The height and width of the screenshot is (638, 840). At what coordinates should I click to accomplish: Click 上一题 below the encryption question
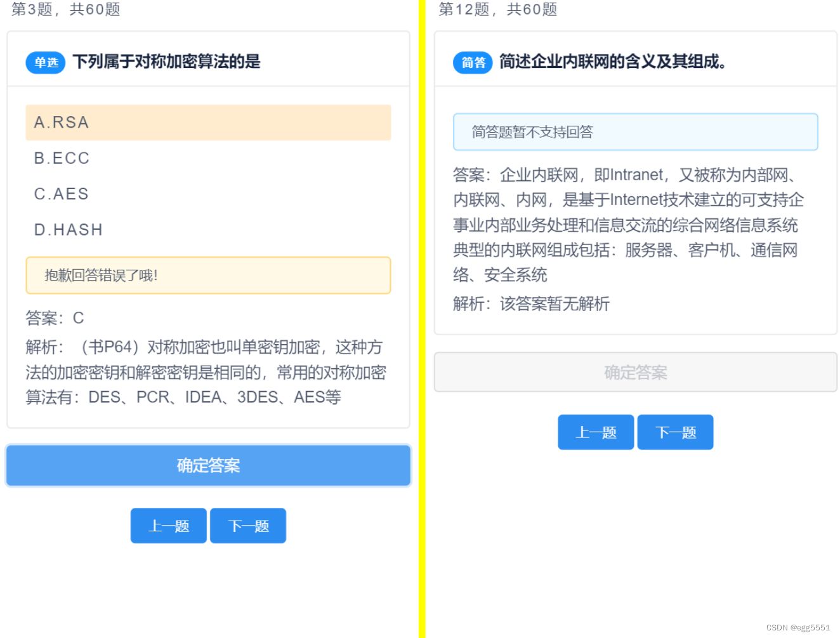click(x=168, y=525)
